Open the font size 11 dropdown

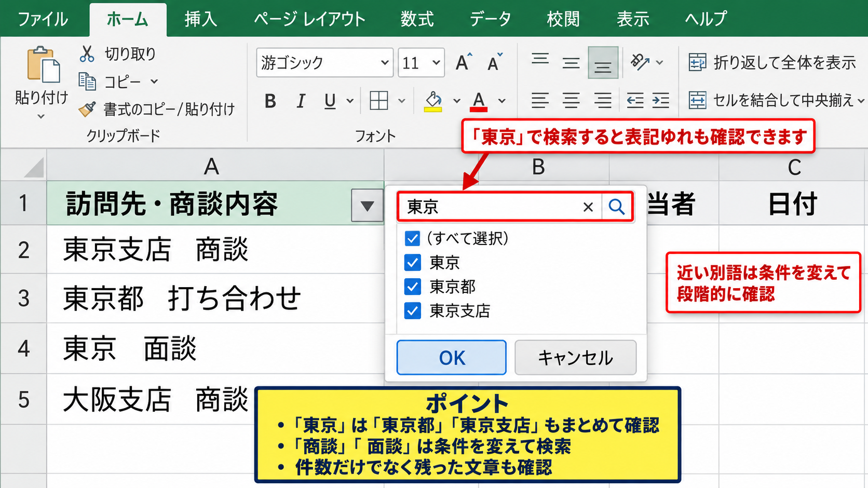pos(436,63)
